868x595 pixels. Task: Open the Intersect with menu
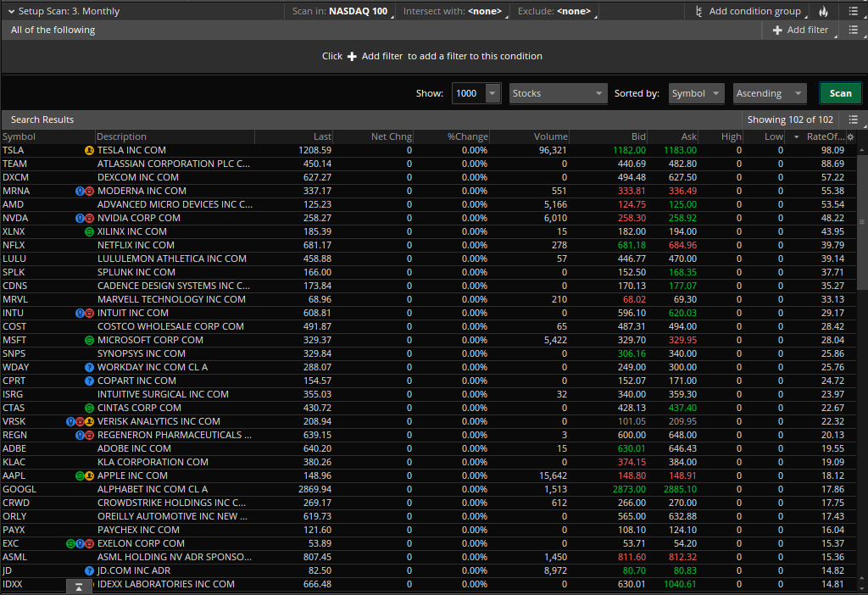click(x=453, y=12)
